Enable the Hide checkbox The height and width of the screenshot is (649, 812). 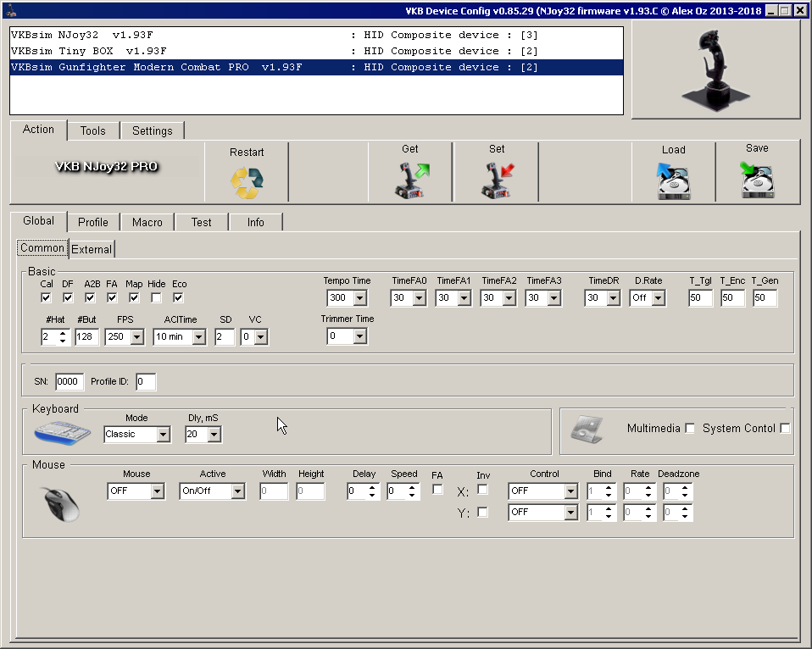(156, 297)
